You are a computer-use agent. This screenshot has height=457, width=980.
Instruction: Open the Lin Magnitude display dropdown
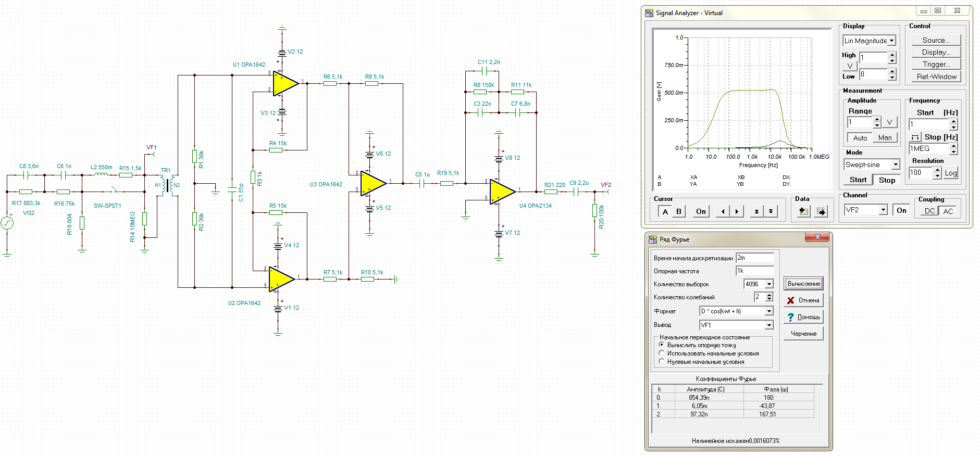[891, 41]
